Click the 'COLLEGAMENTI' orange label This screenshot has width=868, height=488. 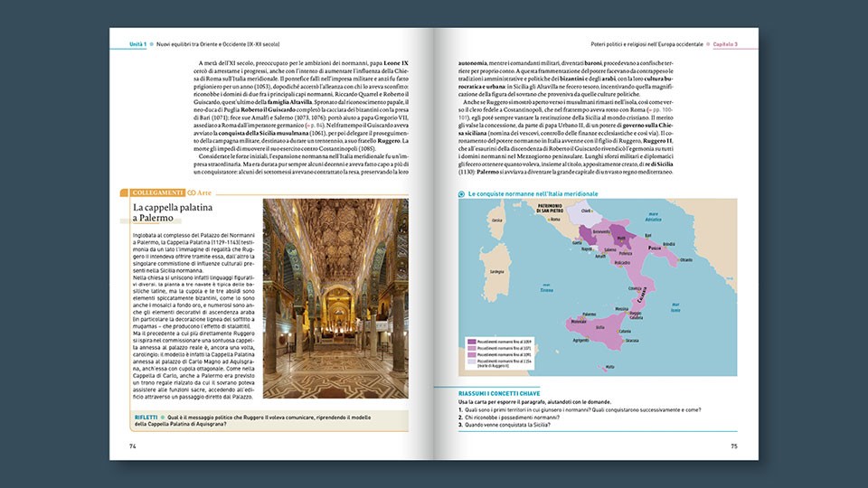coord(157,192)
